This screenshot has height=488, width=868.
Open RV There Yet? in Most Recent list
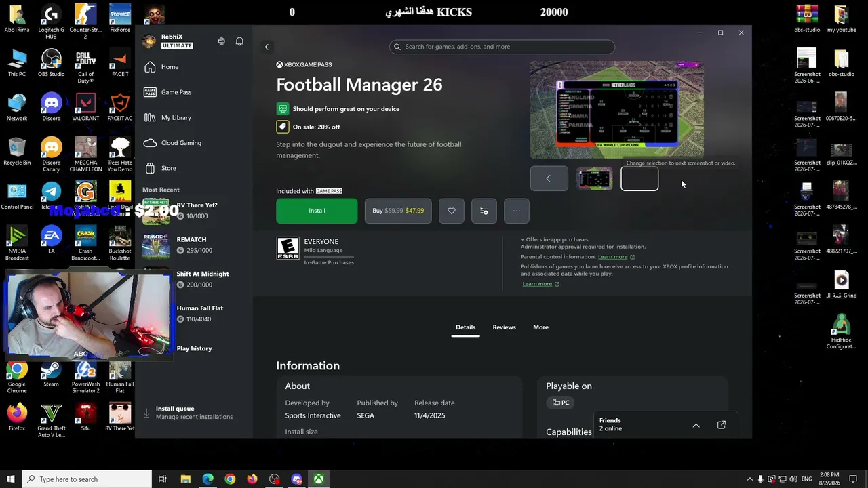(x=193, y=211)
